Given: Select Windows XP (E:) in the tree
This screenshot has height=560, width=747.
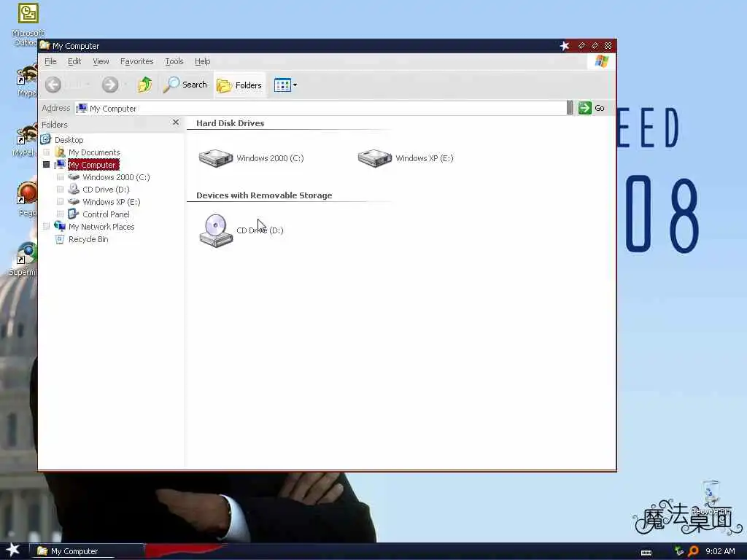Looking at the screenshot, I should 111,202.
